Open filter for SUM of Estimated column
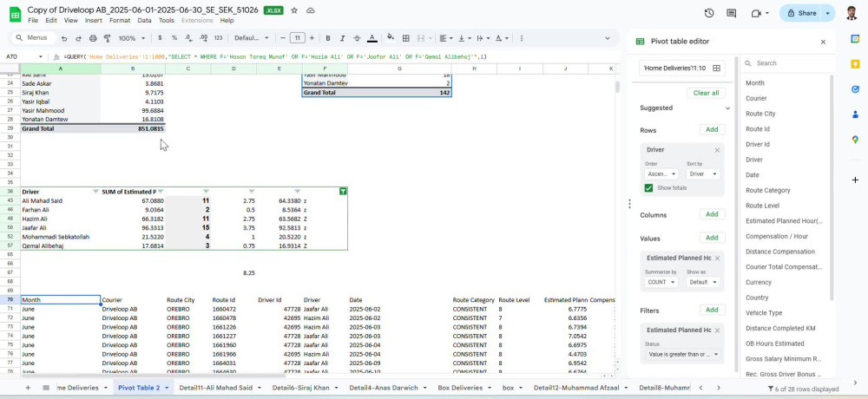This screenshot has height=399, width=868. click(161, 192)
